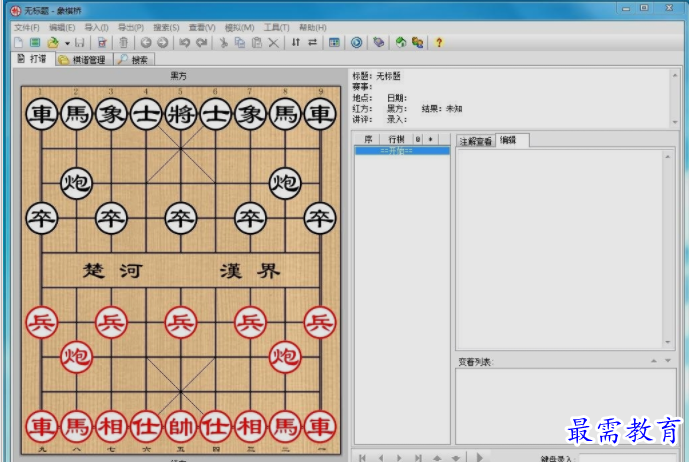Select the red center 兵 pawn

tap(181, 322)
